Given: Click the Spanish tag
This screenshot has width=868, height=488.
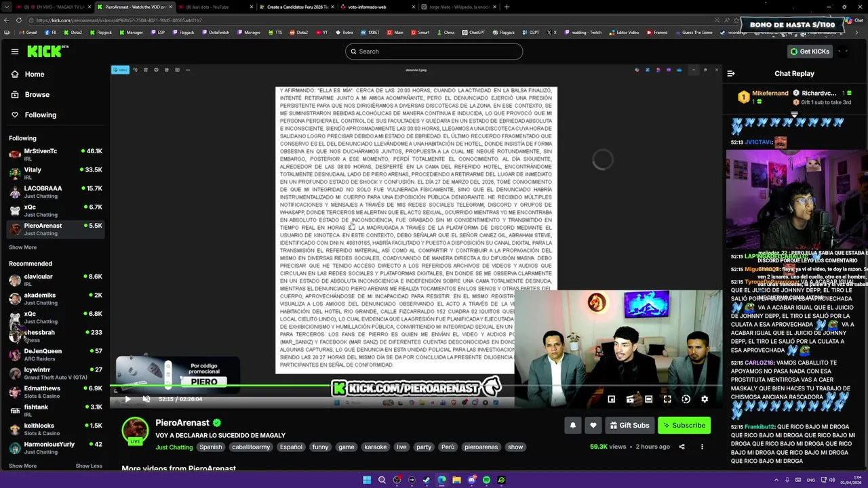Looking at the screenshot, I should tap(210, 447).
